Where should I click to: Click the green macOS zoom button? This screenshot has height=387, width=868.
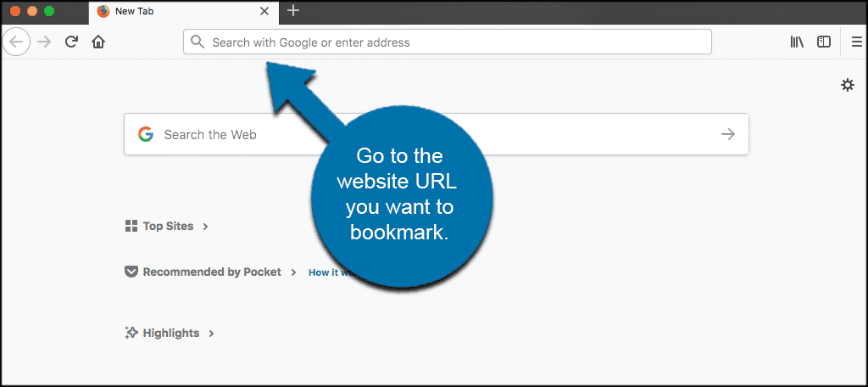click(49, 11)
